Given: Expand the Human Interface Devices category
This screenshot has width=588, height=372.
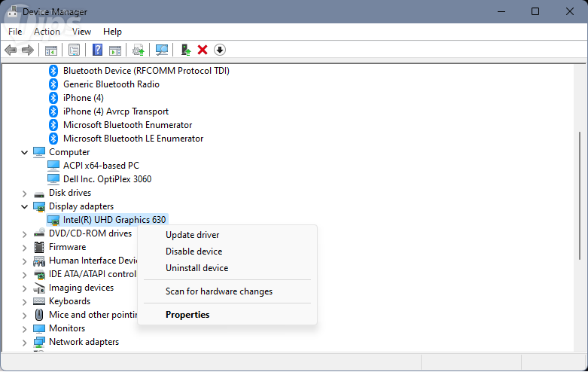Looking at the screenshot, I should point(24,261).
